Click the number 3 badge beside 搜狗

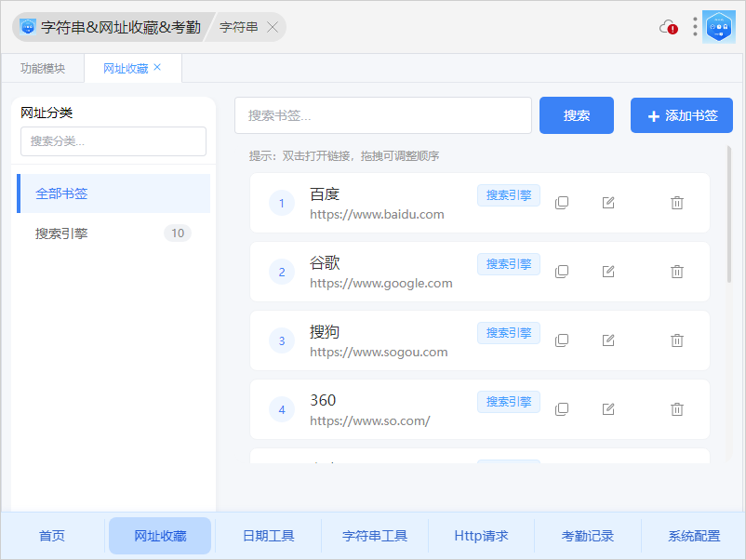[x=282, y=340]
